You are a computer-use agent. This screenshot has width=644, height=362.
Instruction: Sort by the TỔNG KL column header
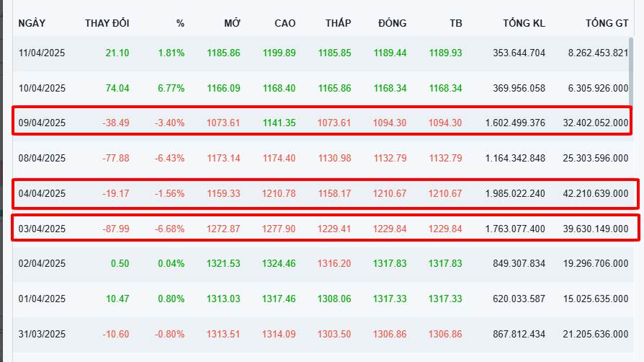click(524, 23)
